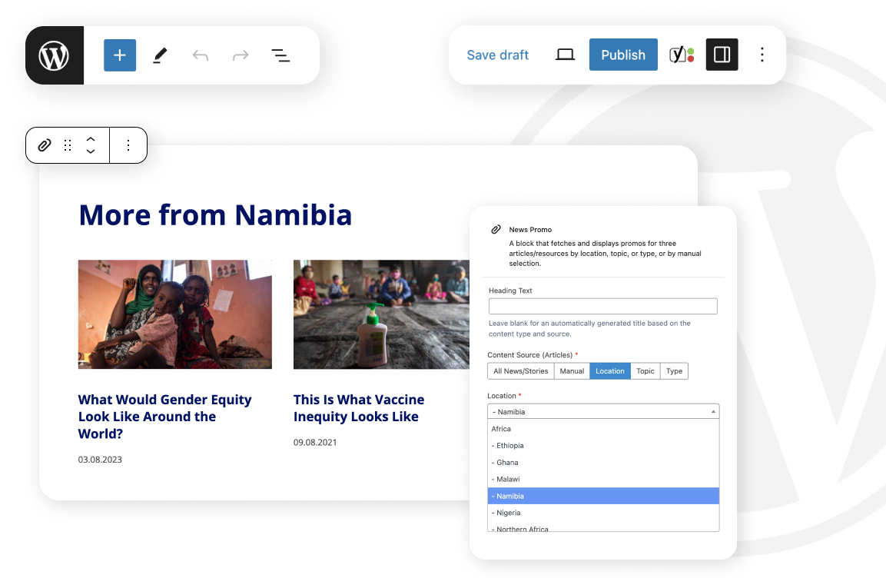The image size is (886, 588).
Task: Select the pencil edit tool
Action: 160,55
